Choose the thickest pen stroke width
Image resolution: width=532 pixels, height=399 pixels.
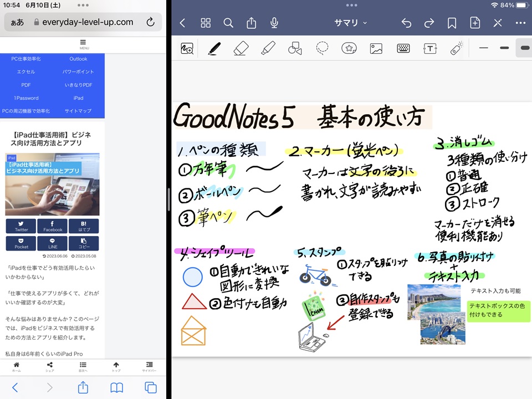tap(525, 48)
